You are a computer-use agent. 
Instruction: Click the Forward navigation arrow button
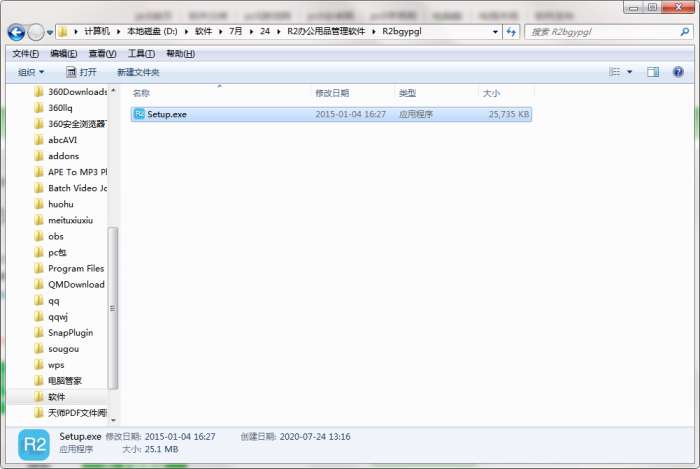[36, 32]
